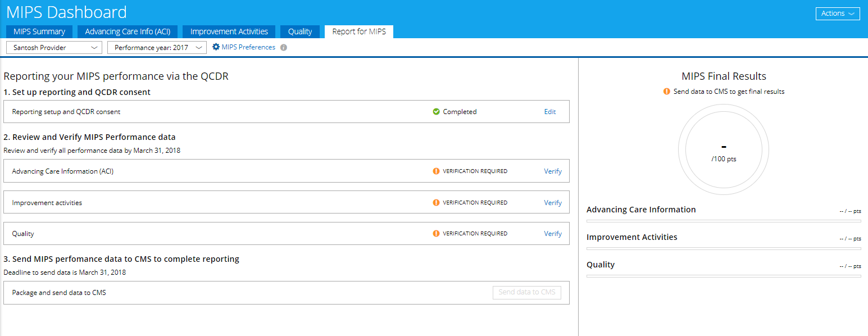Viewport: 868px width, 336px height.
Task: Click the warning icon under MIPS Final Results
Action: (x=667, y=92)
